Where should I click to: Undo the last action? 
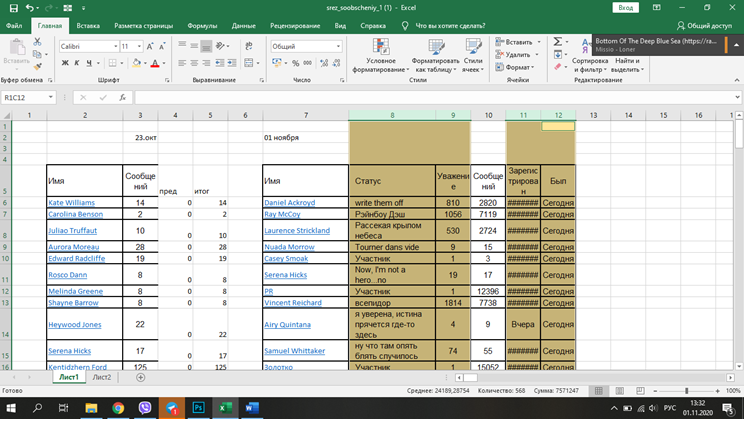coord(30,8)
